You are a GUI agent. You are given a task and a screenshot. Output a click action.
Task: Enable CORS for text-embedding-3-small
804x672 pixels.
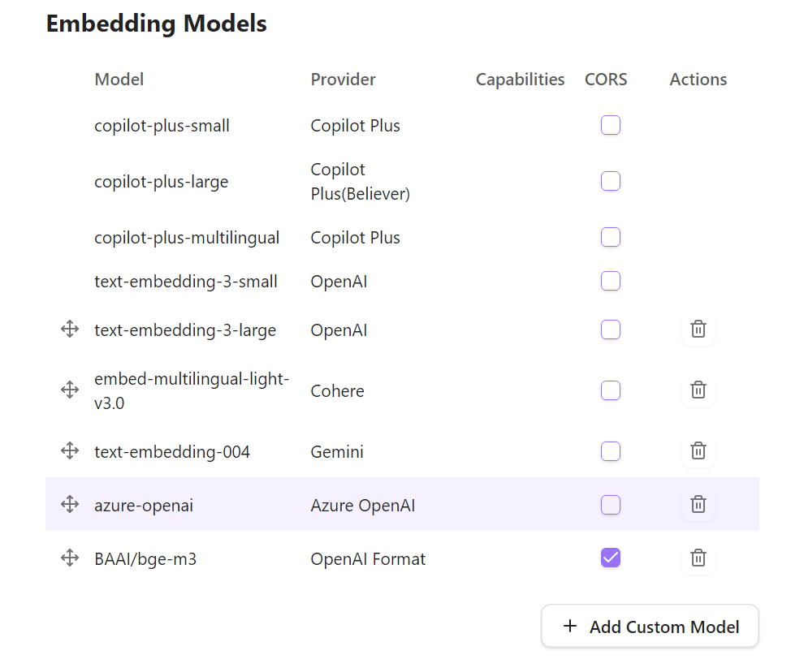click(611, 282)
